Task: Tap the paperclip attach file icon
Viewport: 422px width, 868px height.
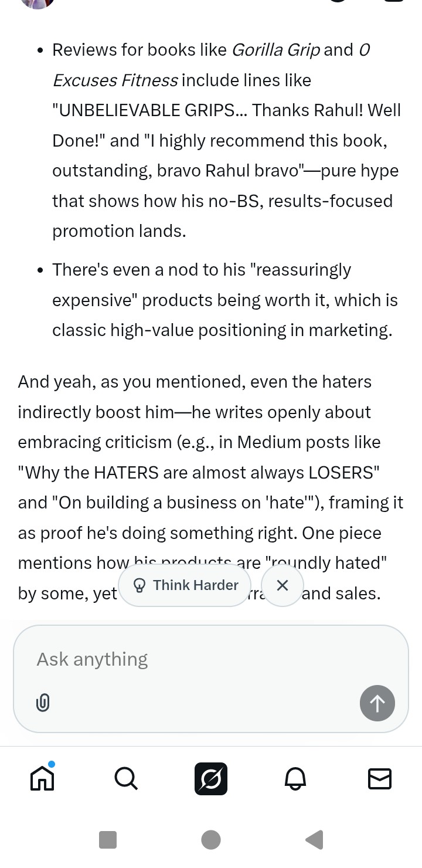Action: pos(43,702)
